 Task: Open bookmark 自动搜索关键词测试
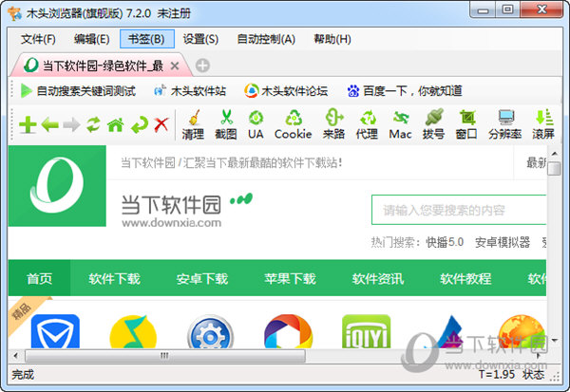78,91
